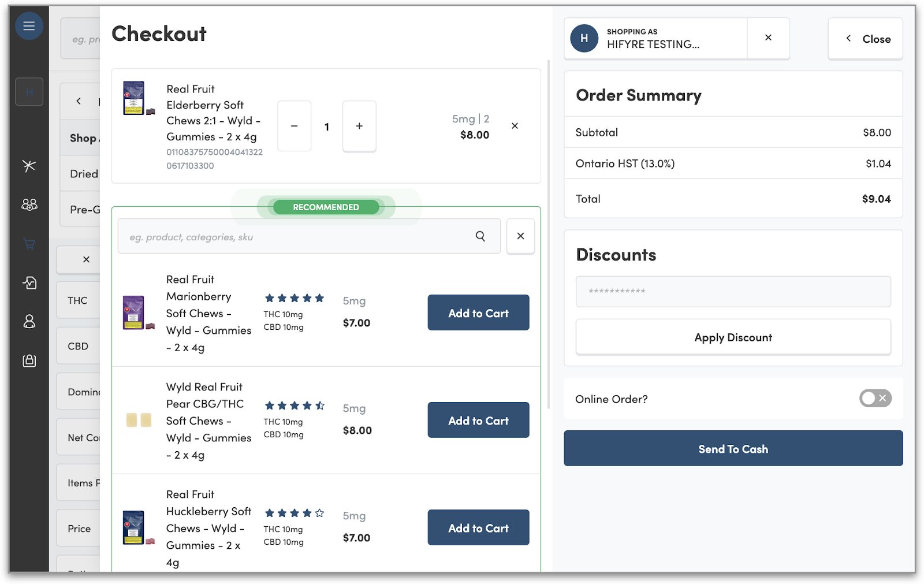Click the search magnifier in recommended search
This screenshot has height=584, width=924.
click(x=480, y=236)
